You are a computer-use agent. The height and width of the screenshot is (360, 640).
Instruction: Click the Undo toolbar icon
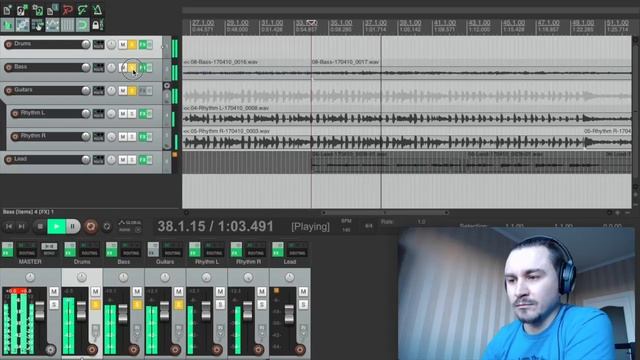[67, 9]
